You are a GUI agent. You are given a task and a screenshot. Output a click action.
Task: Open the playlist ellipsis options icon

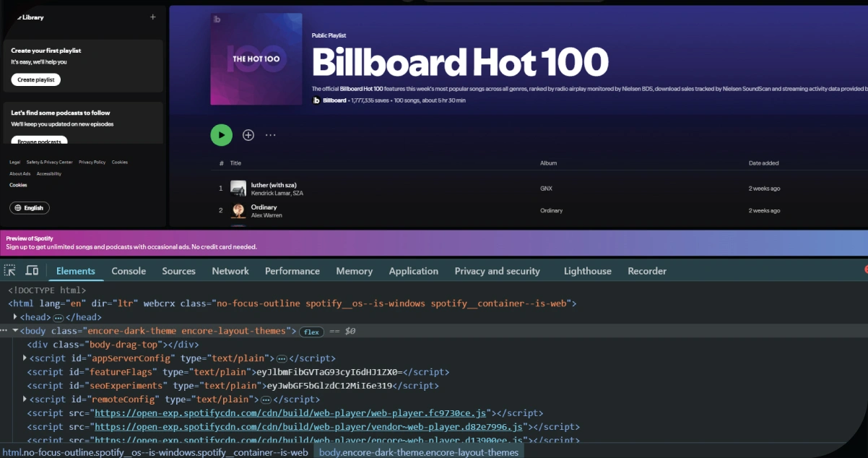pyautogui.click(x=271, y=135)
